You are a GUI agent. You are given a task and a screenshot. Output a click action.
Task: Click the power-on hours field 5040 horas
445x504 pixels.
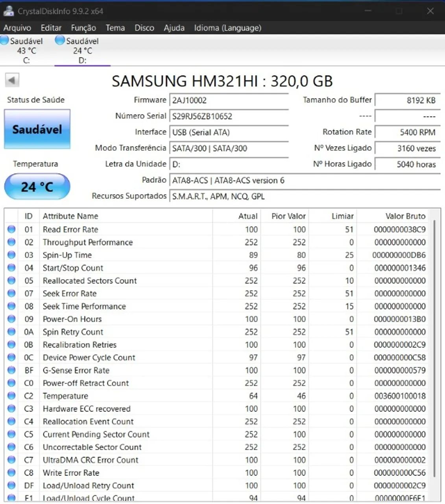408,164
